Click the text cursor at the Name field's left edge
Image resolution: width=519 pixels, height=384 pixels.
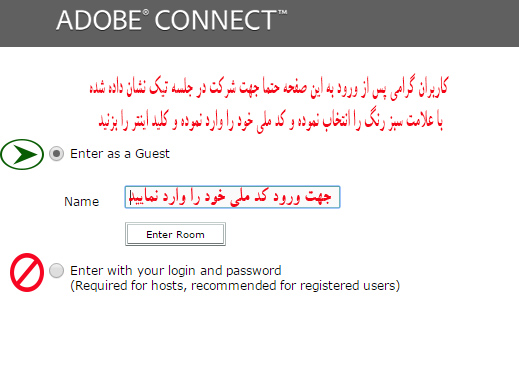130,197
